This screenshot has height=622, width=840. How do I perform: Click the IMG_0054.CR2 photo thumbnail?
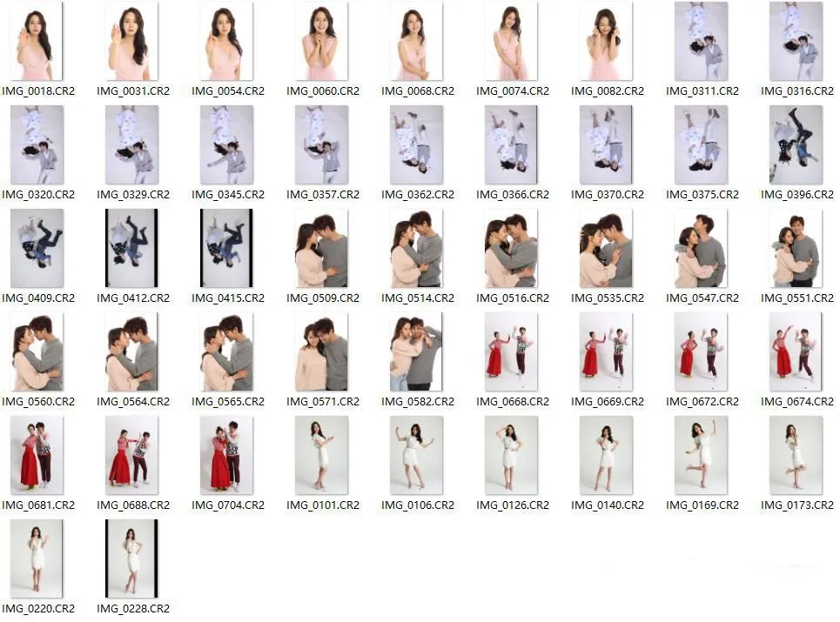click(226, 41)
